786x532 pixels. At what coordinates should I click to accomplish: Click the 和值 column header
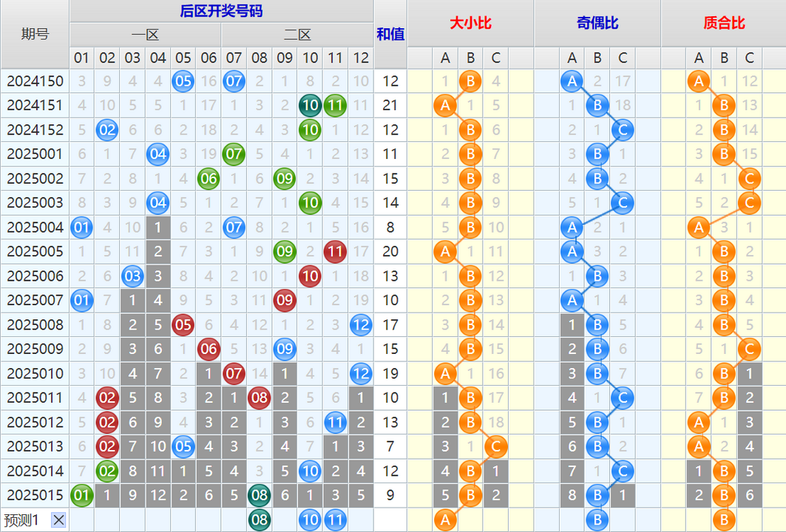click(x=390, y=34)
